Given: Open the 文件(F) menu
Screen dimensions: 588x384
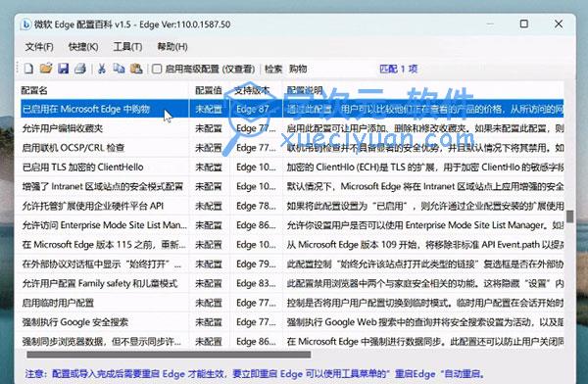Looking at the screenshot, I should pos(39,47).
